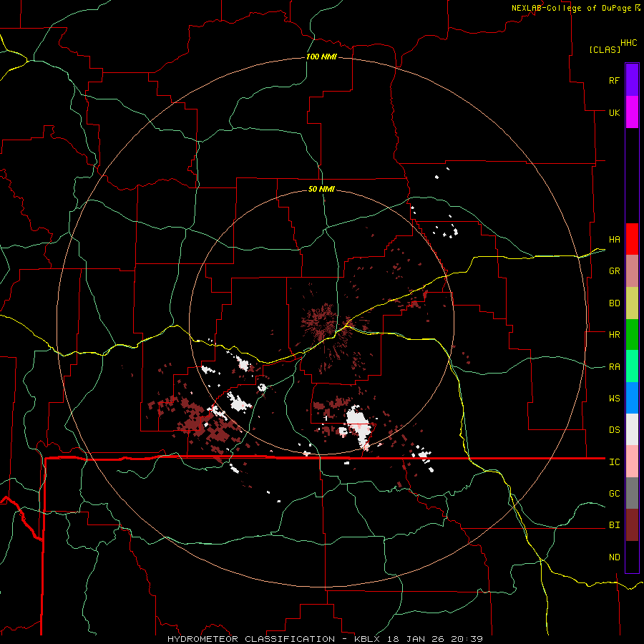Click the DS legend label
The width and height of the screenshot is (644, 644).
coord(614,430)
